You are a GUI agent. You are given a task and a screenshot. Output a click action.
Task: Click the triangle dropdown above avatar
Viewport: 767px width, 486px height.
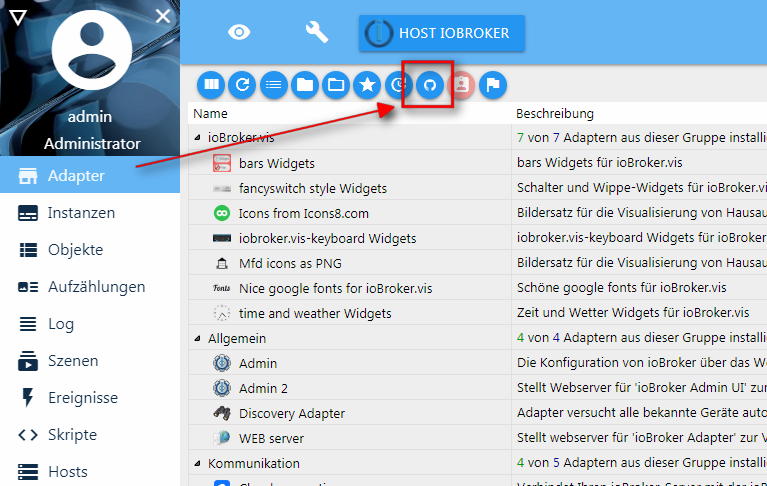[x=18, y=18]
